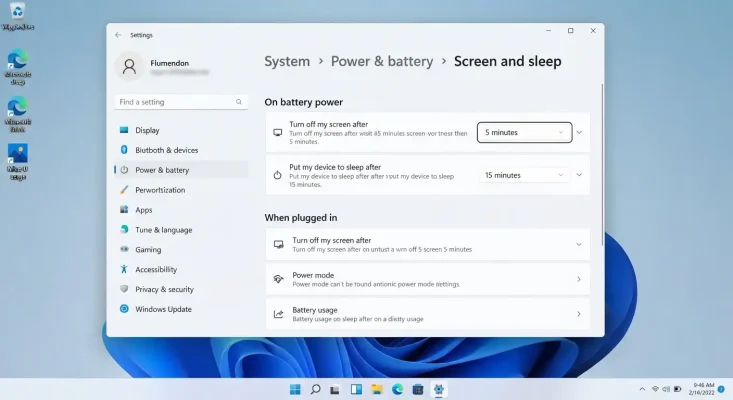Select Power & battery in sidebar

point(181,170)
